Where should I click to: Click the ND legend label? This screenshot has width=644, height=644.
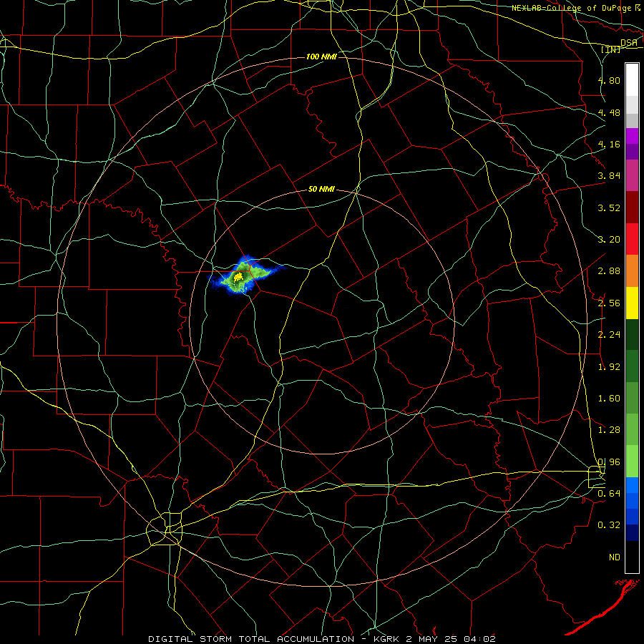615,557
